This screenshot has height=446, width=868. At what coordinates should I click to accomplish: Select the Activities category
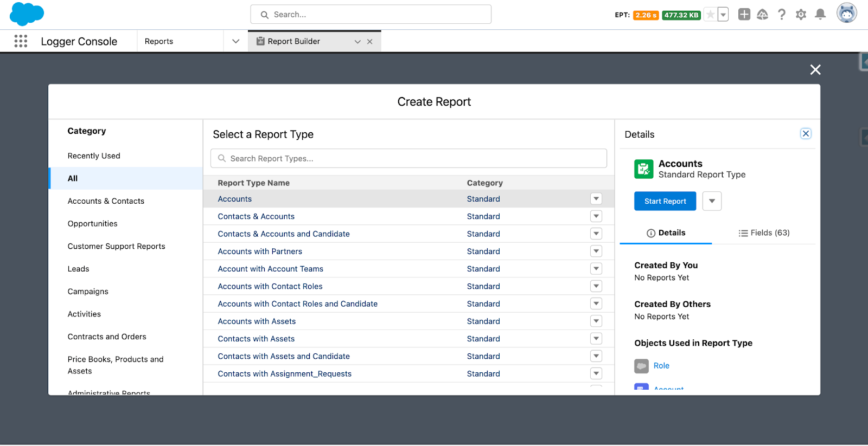coord(84,314)
